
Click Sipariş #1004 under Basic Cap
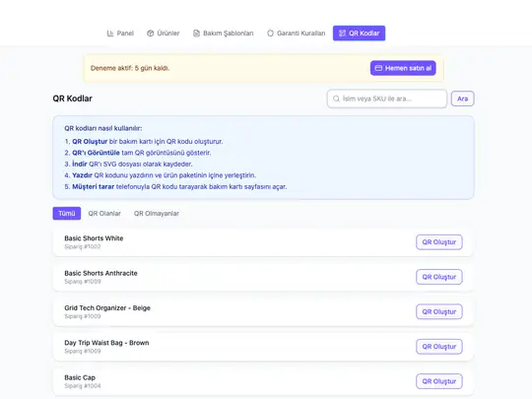(x=83, y=386)
